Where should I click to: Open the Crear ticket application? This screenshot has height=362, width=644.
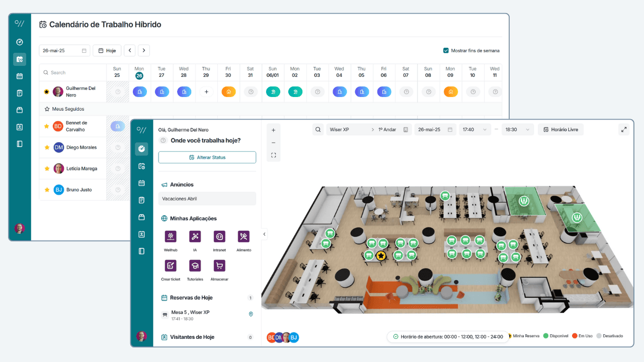click(x=171, y=265)
